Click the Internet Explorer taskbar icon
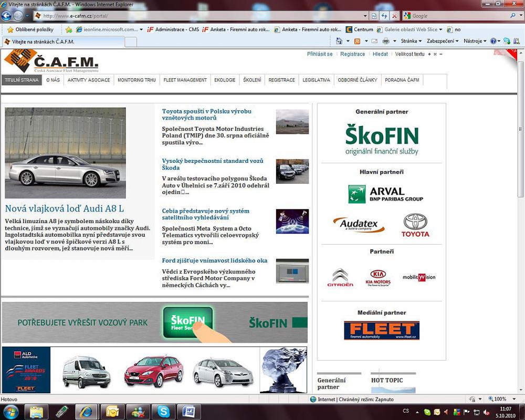Image resolution: width=525 pixels, height=420 pixels. (87, 412)
